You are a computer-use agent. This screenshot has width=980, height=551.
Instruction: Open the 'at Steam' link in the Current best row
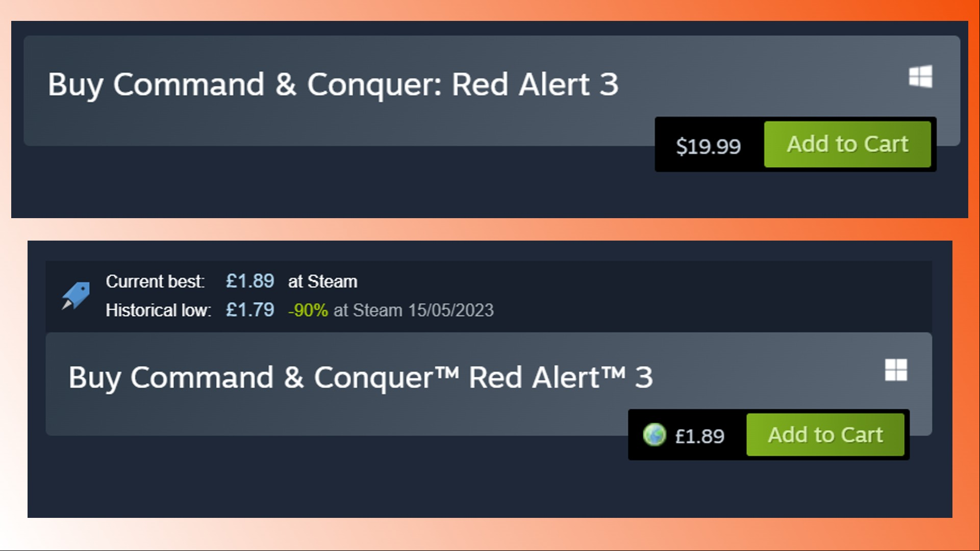[322, 281]
